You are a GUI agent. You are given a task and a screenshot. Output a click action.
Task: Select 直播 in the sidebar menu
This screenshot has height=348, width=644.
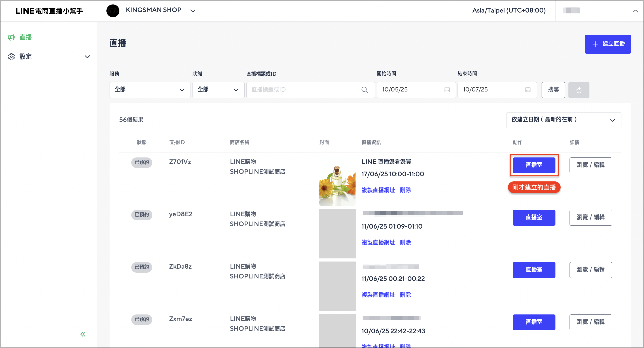25,37
